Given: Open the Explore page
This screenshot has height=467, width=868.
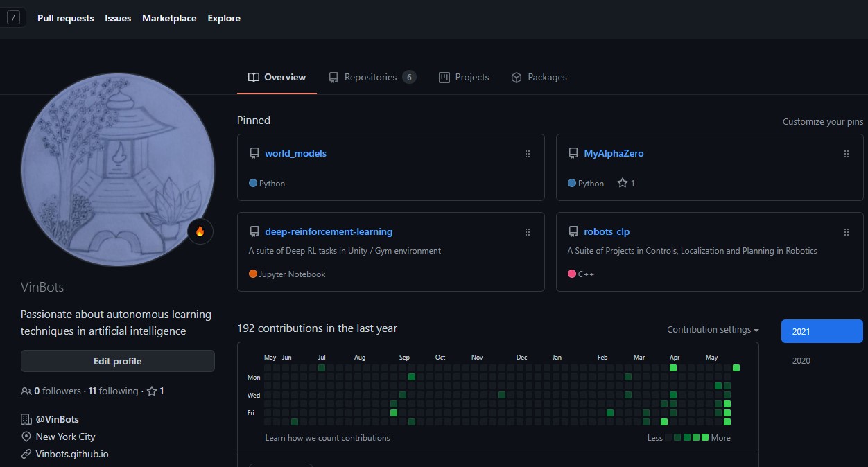Looking at the screenshot, I should tap(224, 19).
